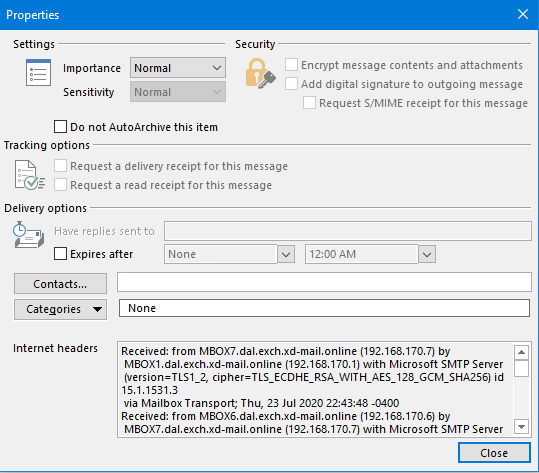Viewport: 539px width, 473px height.
Task: Click the Delivery options clock envelope icon
Action: click(29, 235)
